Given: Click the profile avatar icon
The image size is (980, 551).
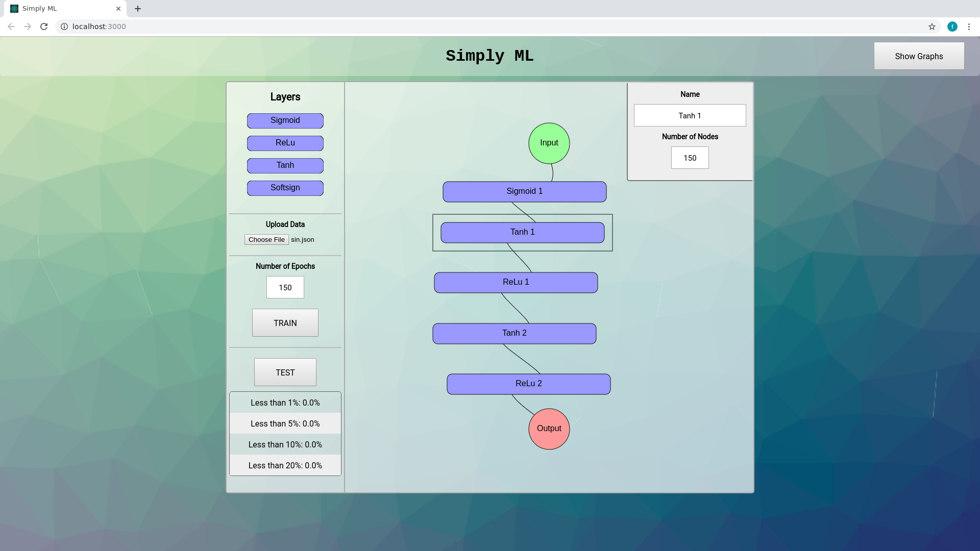Looking at the screenshot, I should (952, 27).
